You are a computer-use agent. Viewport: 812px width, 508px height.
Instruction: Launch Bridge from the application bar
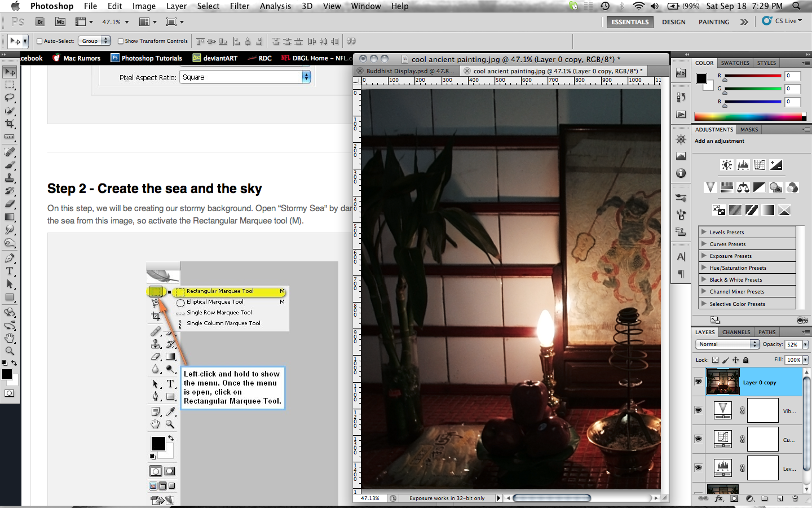coord(40,21)
